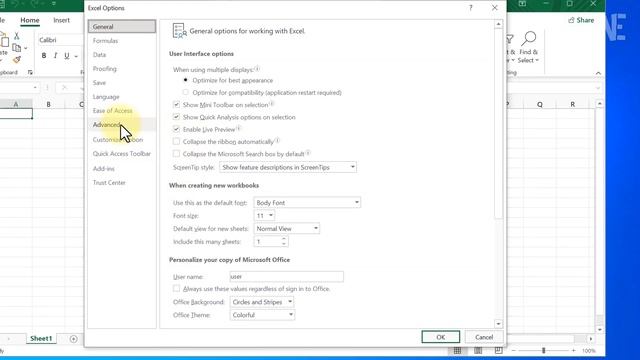The image size is (640, 360).
Task: Open the ScreenTip style dropdown
Action: [x=288, y=167]
